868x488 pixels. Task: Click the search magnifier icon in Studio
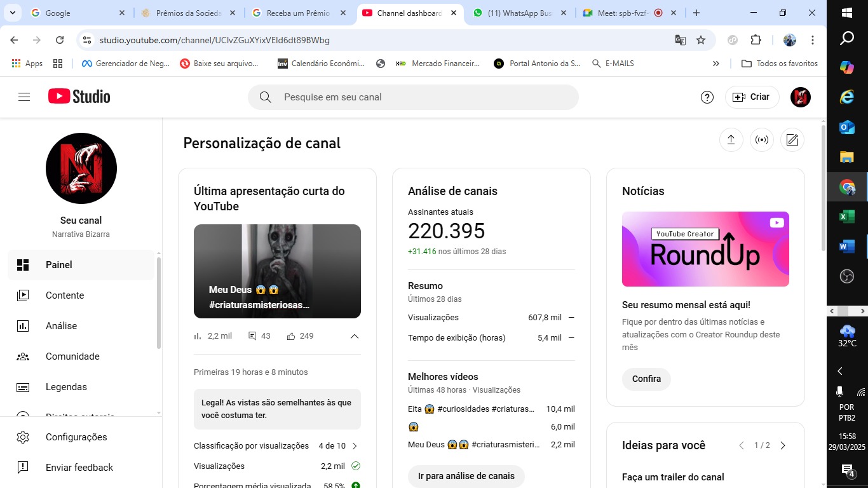[266, 97]
